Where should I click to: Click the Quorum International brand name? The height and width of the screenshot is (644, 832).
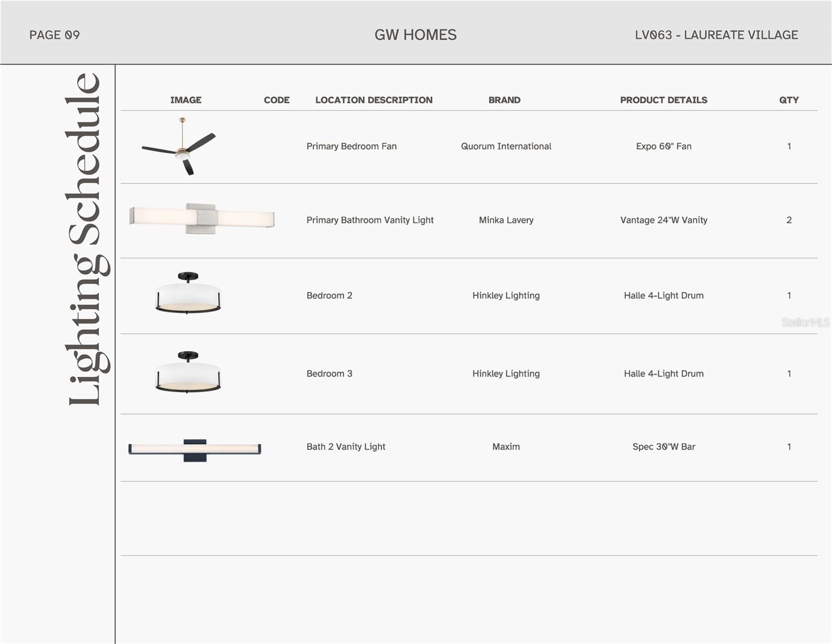click(x=506, y=147)
